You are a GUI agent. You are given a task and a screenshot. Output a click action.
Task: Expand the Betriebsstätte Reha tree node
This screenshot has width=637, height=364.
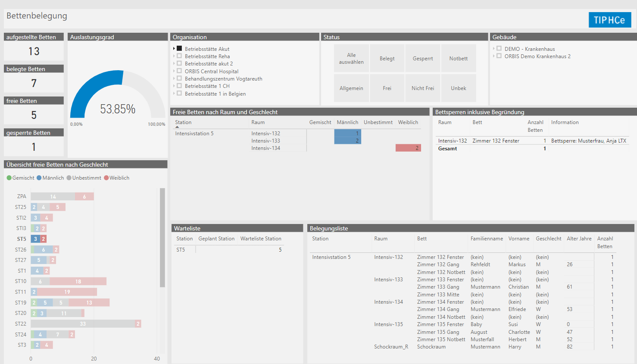coord(174,56)
